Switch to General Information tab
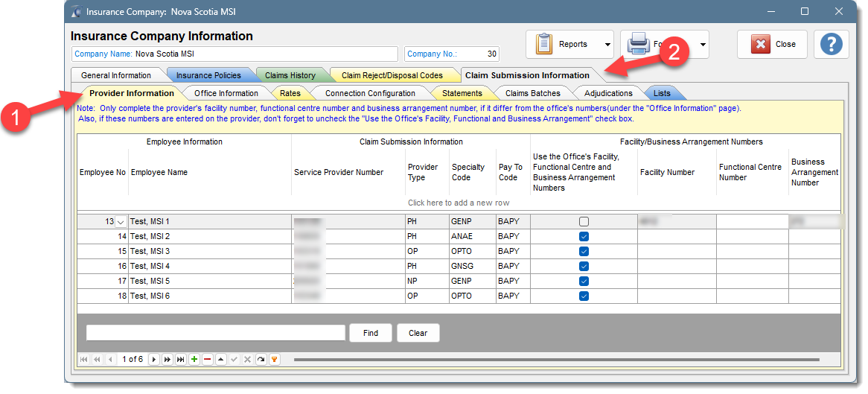This screenshot has width=868, height=394. point(115,75)
